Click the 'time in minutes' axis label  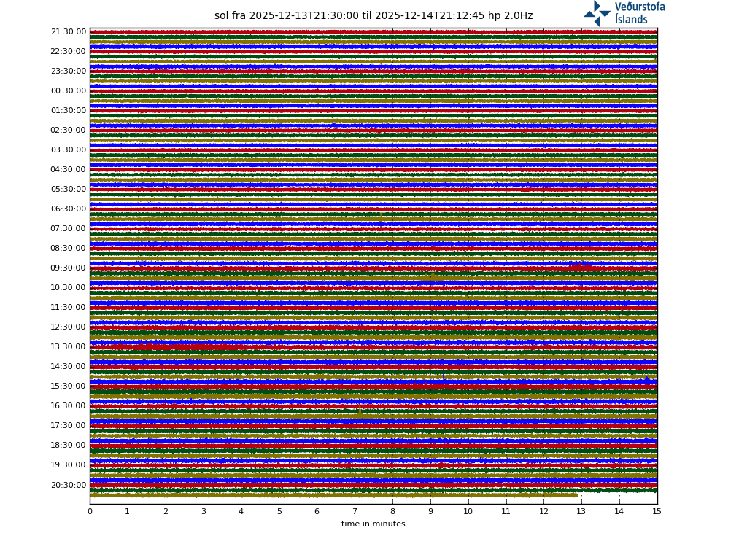pyautogui.click(x=373, y=524)
